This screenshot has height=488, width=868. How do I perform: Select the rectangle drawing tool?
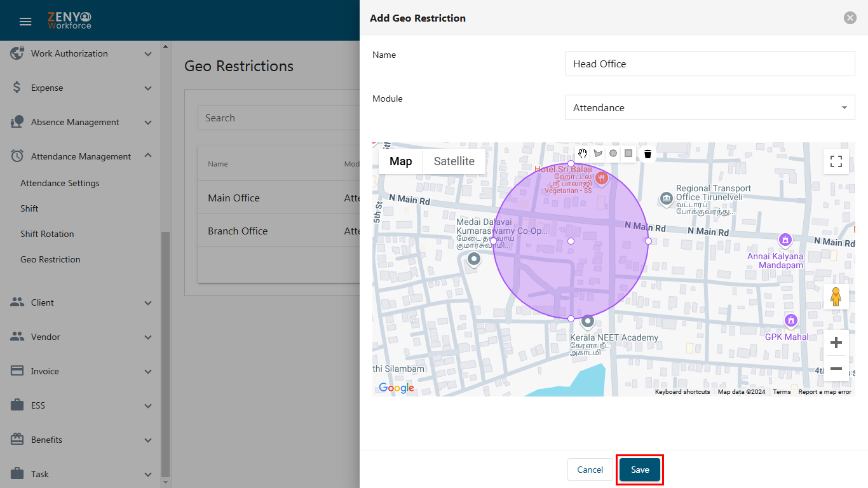pos(628,154)
